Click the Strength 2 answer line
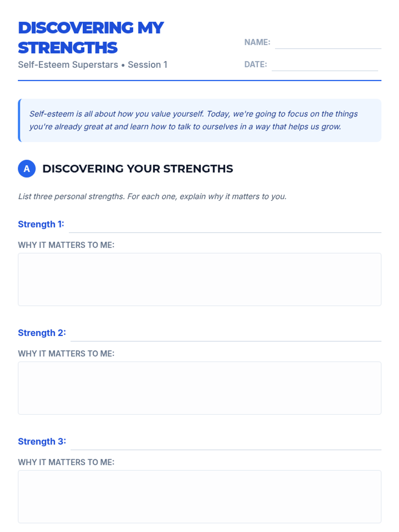Image resolution: width=399 pixels, height=532 pixels. 226,335
